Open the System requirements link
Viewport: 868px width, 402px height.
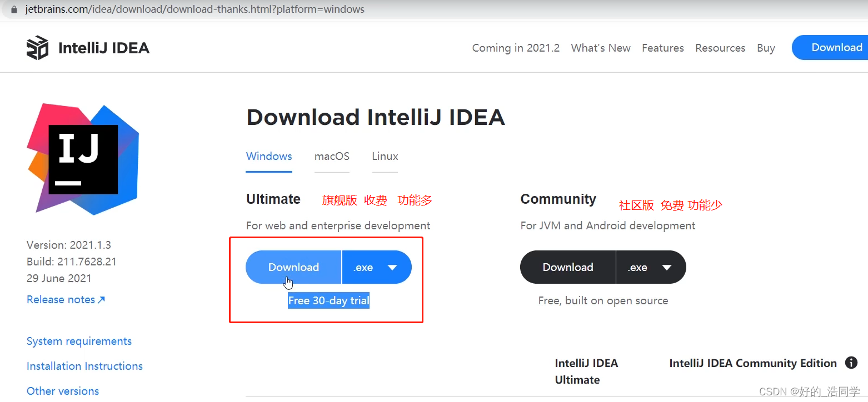(x=79, y=341)
